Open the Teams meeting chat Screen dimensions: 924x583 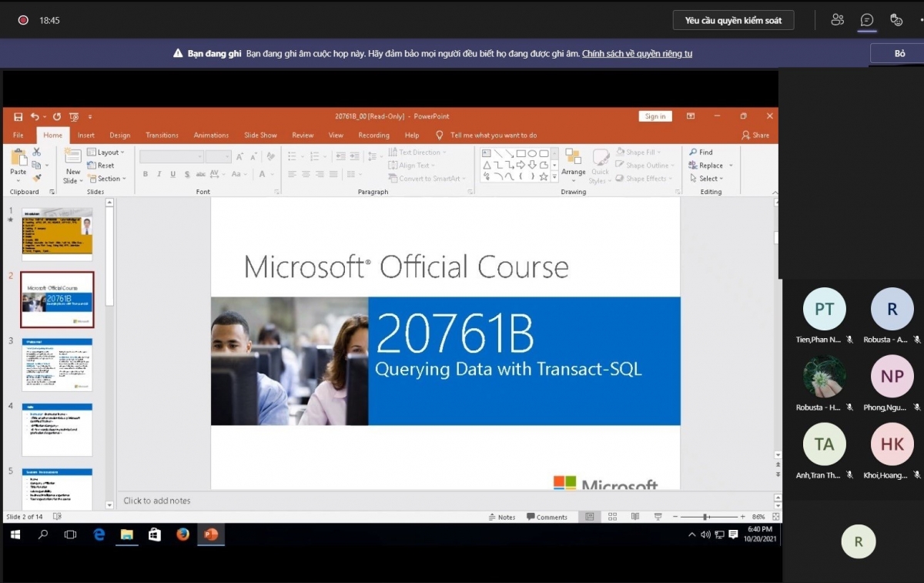click(x=867, y=20)
